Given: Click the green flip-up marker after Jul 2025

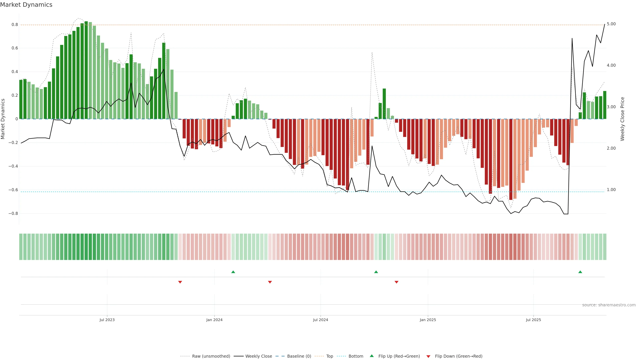Looking at the screenshot, I should pyautogui.click(x=580, y=272).
